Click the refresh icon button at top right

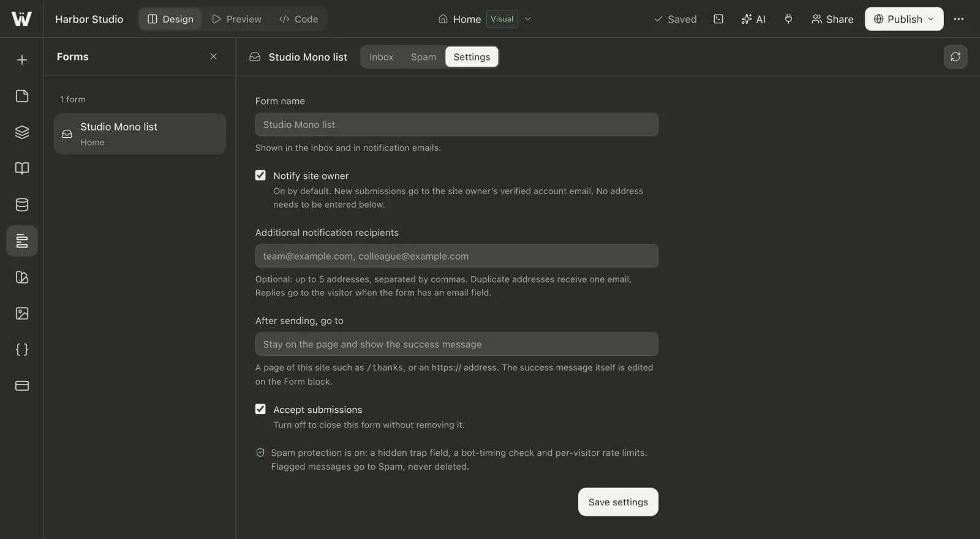click(x=956, y=57)
